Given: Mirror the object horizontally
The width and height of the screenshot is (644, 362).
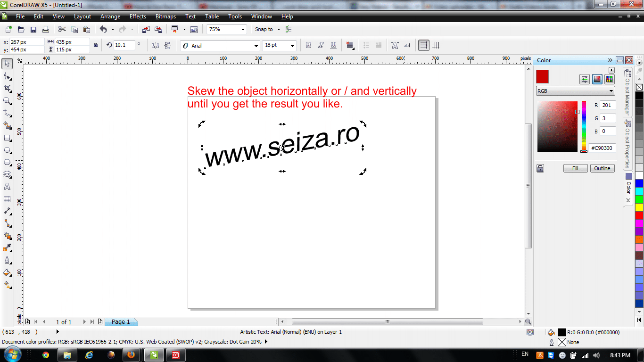Looking at the screenshot, I should [x=155, y=45].
